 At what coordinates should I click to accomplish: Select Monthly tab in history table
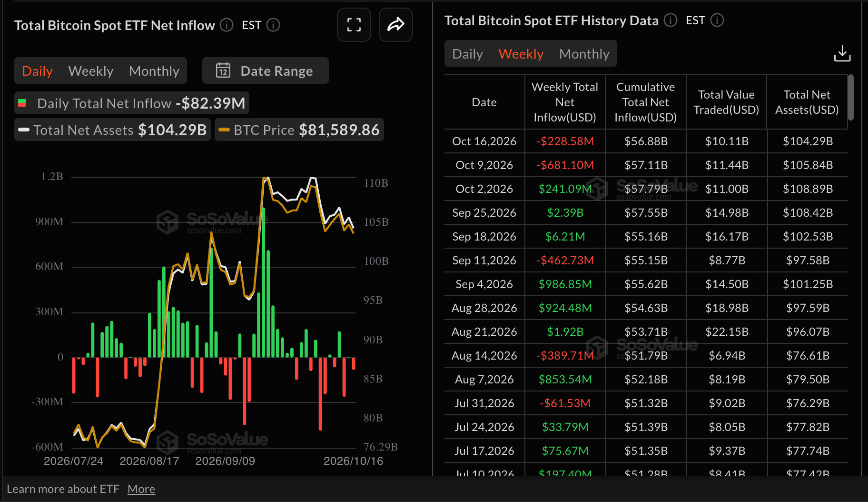point(584,53)
